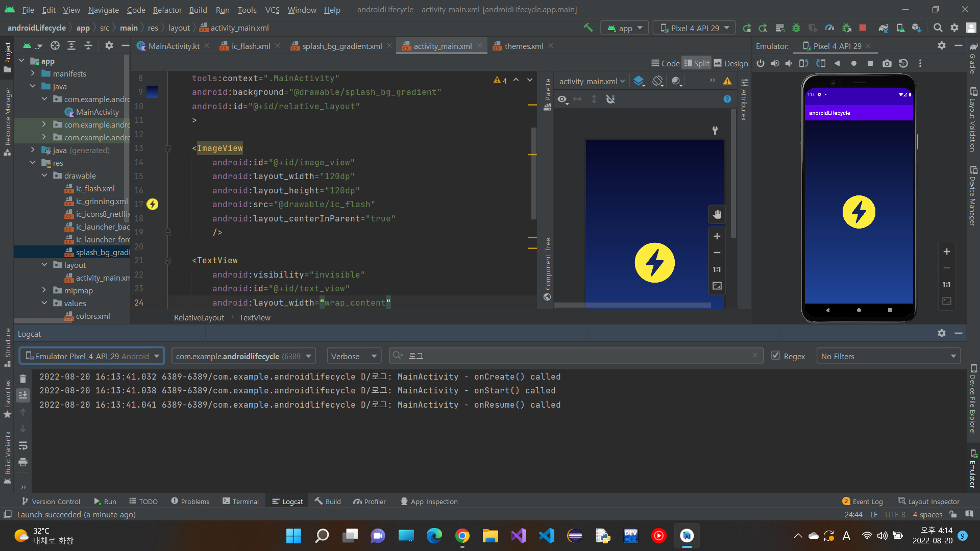Switch to MainActivity.kt tab
Image resolution: width=980 pixels, height=551 pixels.
pyautogui.click(x=174, y=46)
